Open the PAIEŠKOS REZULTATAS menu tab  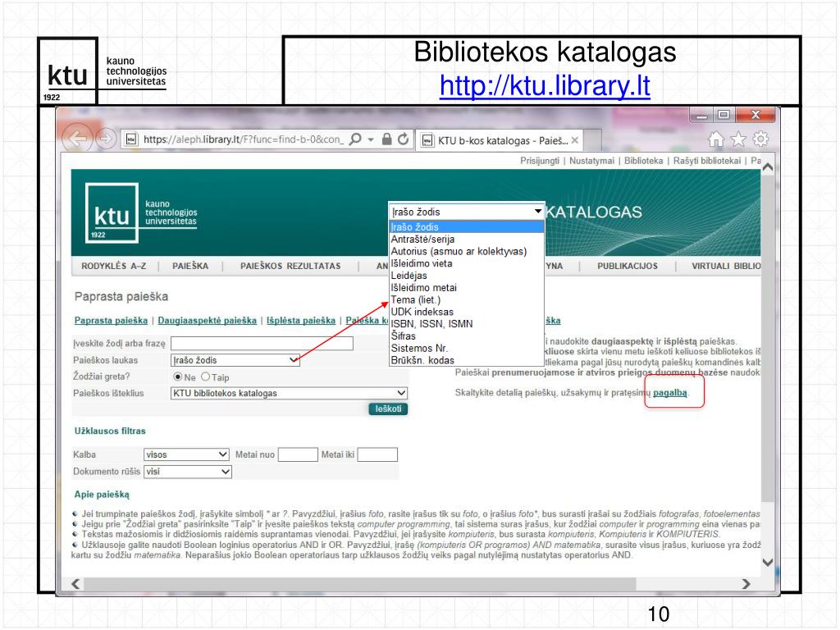click(x=290, y=266)
